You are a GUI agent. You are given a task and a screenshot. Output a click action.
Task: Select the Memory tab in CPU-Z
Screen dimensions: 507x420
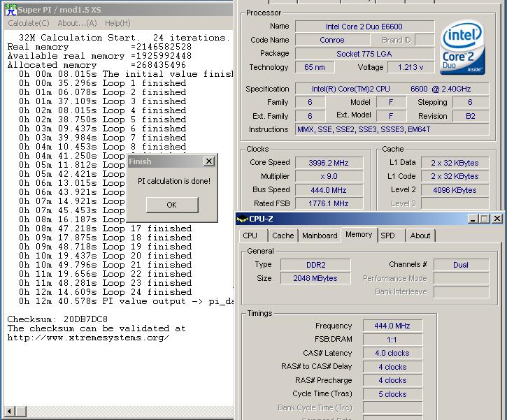359,235
